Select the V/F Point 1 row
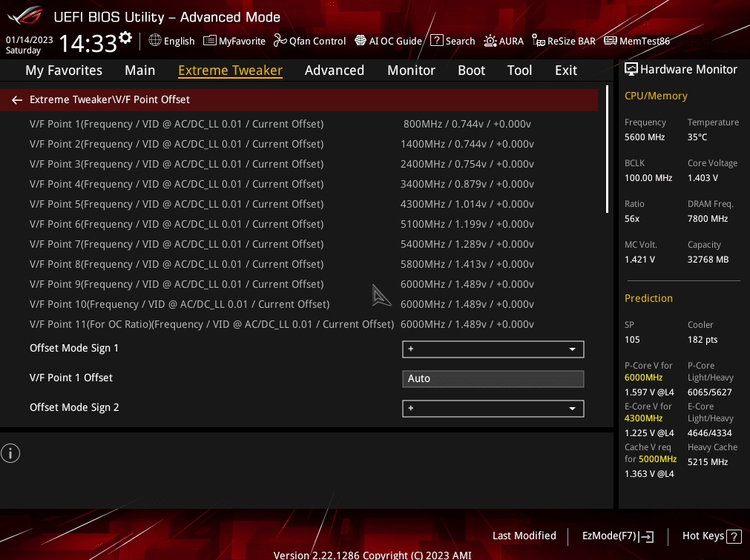This screenshot has width=750, height=560. (299, 124)
